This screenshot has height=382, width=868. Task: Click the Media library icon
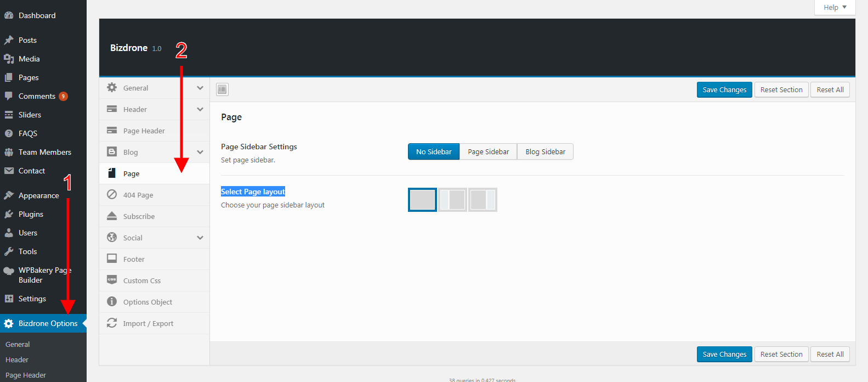click(9, 59)
